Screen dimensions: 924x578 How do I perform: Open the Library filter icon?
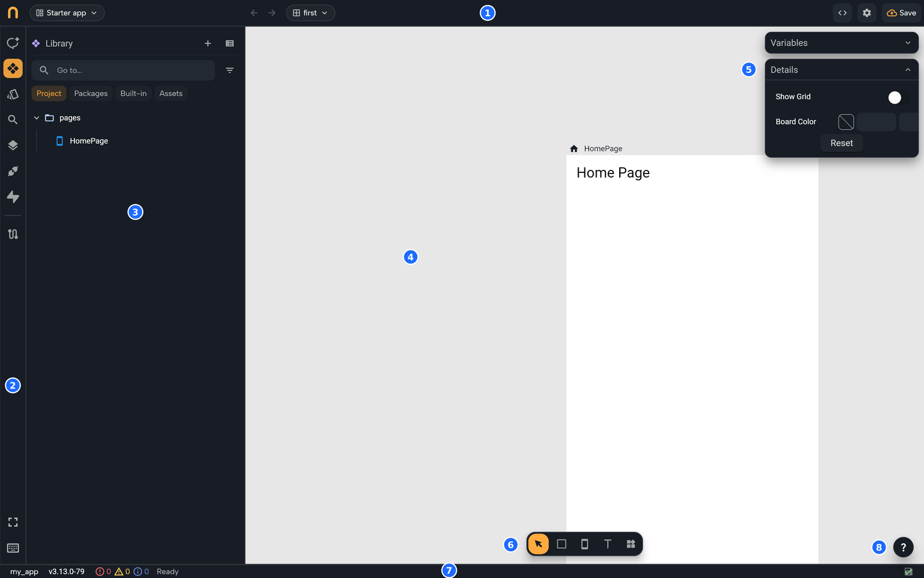[230, 71]
